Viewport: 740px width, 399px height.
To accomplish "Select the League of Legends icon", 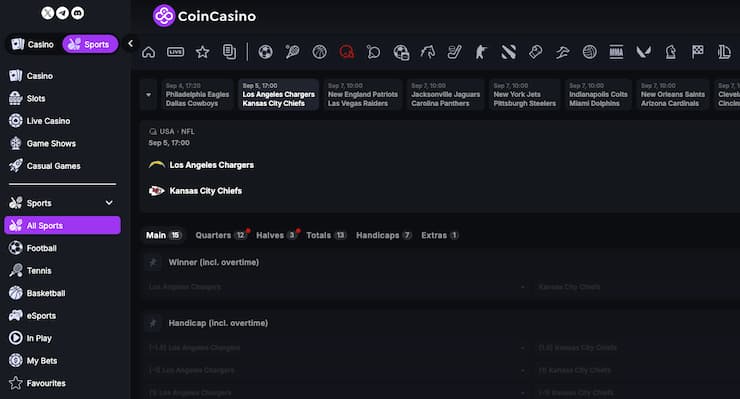I will pyautogui.click(x=724, y=52).
